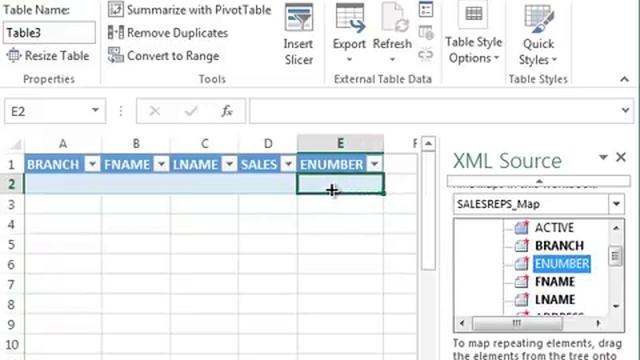Open the SALESREPS_Map dropdown

tap(617, 204)
